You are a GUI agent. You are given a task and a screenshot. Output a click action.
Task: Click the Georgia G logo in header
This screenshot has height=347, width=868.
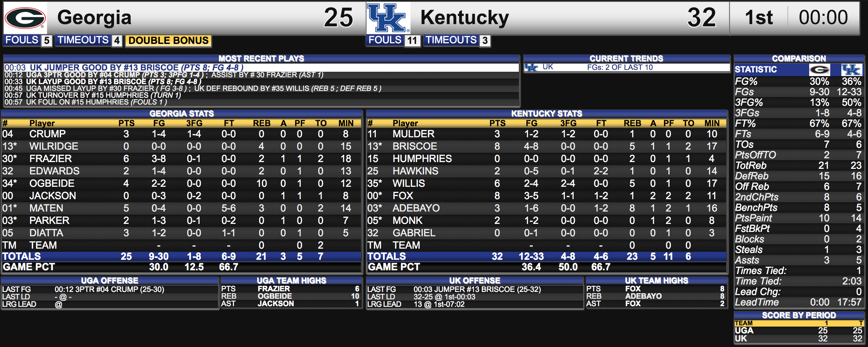pos(25,18)
